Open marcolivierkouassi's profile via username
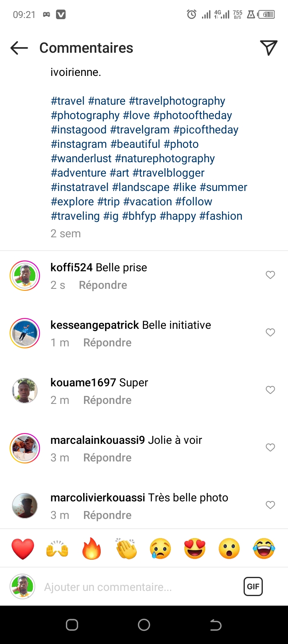The image size is (288, 644). [x=98, y=498]
